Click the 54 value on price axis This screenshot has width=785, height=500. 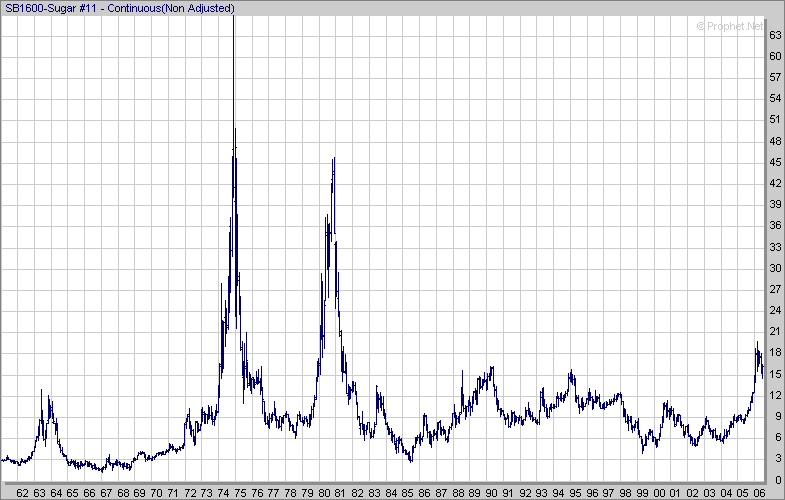pos(774,98)
